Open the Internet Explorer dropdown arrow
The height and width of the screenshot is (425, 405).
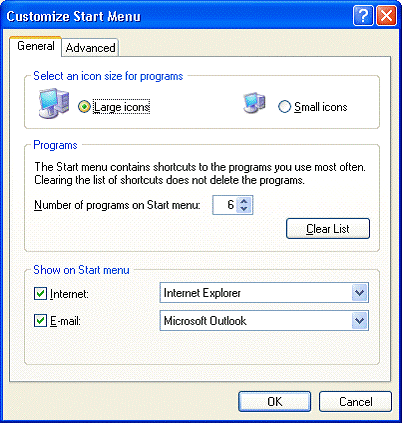[359, 293]
